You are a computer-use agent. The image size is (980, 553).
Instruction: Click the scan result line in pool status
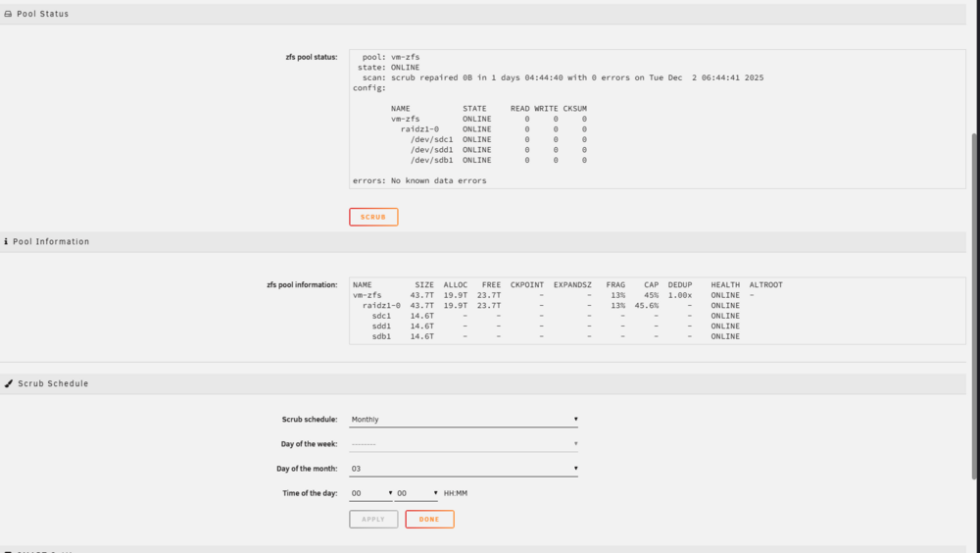pos(563,77)
